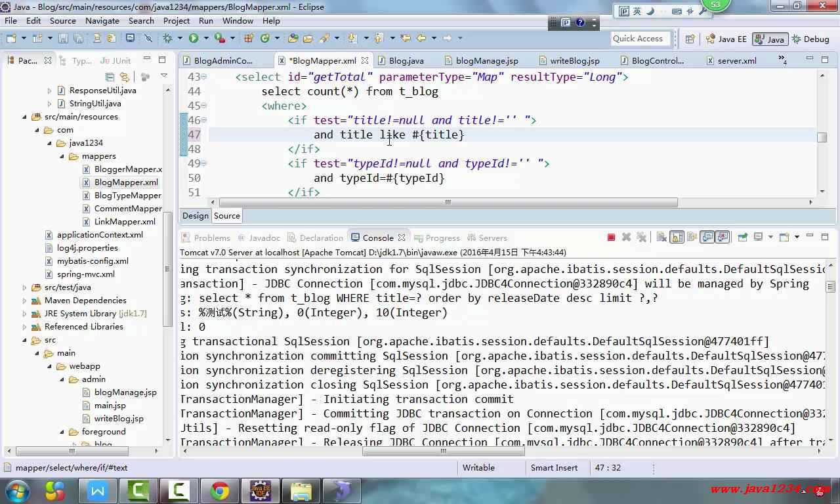Switch to the Problems view tab

[206, 238]
